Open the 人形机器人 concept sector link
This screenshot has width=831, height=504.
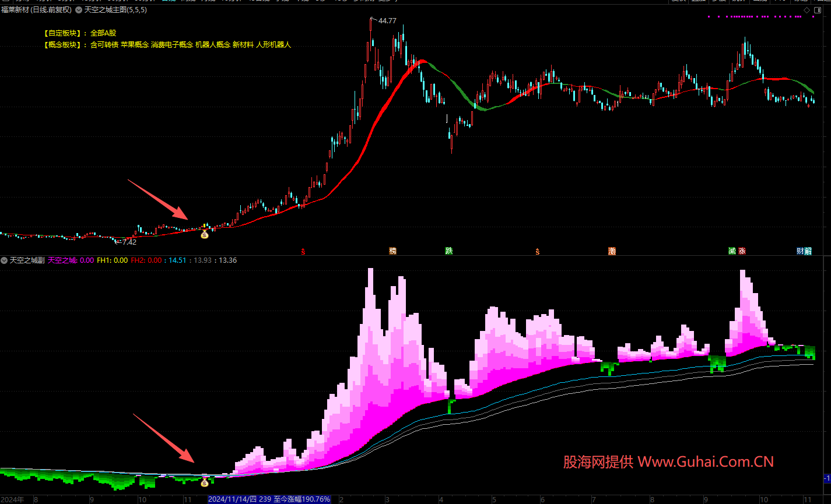pyautogui.click(x=273, y=44)
